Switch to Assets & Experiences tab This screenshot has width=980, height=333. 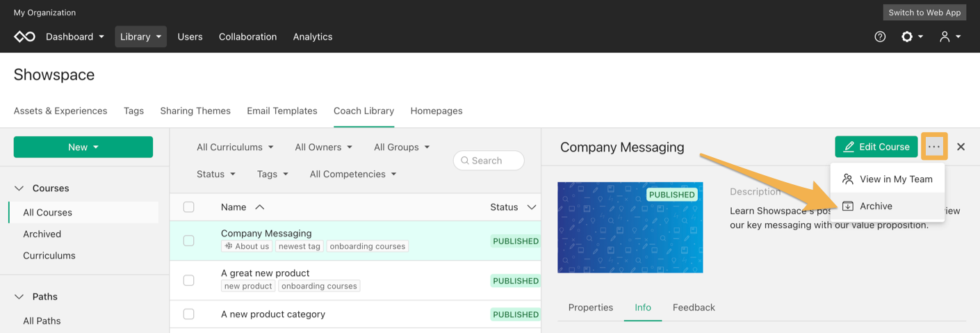tap(60, 111)
